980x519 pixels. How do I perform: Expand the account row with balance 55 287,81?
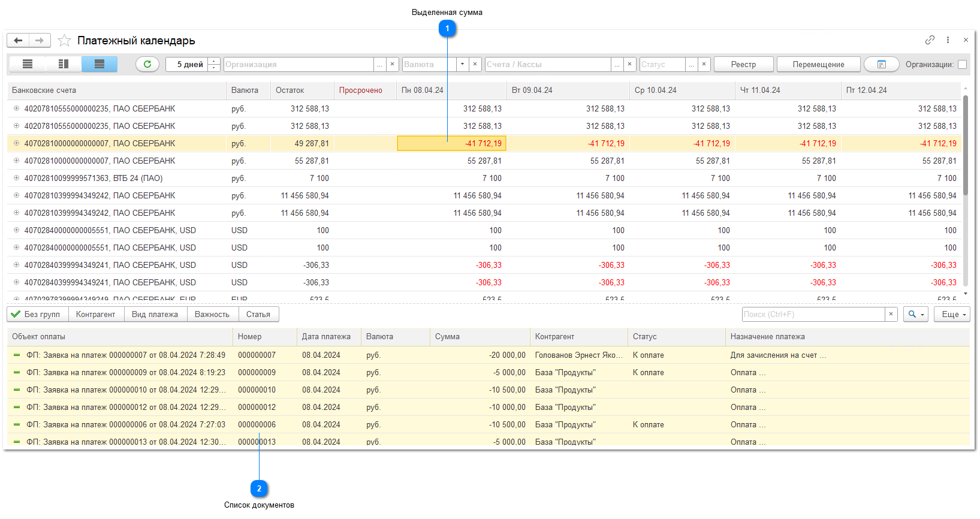click(16, 161)
